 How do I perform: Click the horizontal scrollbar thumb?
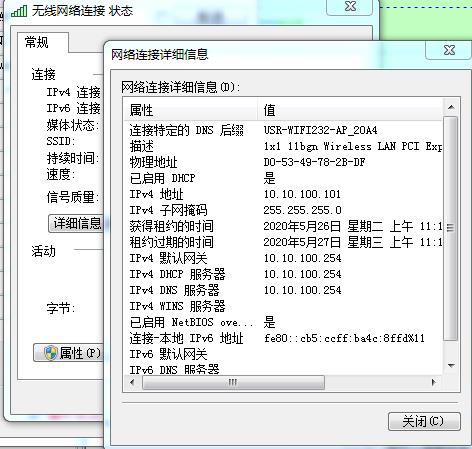(233, 382)
